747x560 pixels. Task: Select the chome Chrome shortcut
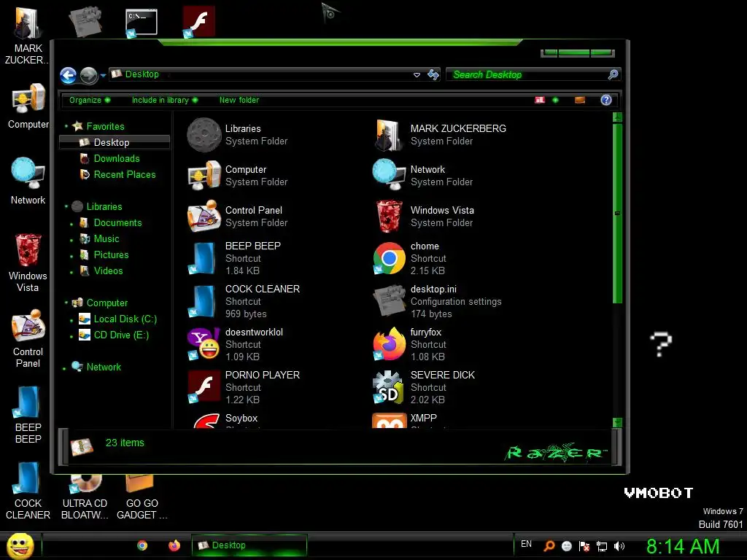tap(410, 259)
